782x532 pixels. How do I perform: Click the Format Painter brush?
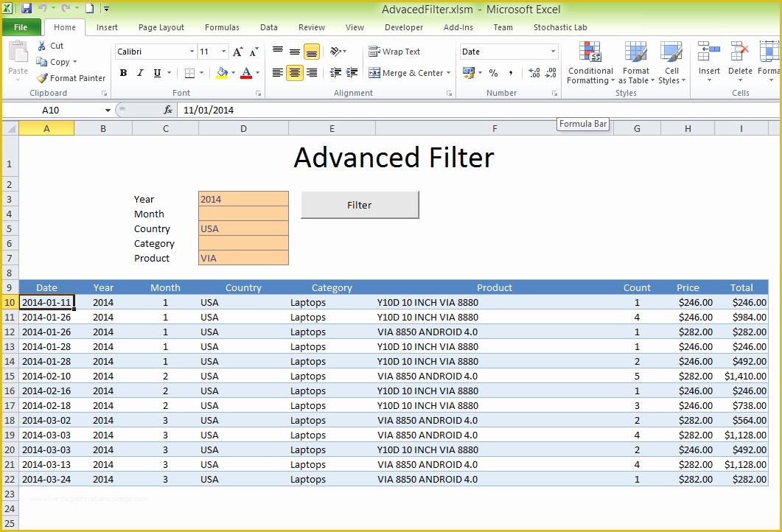(x=42, y=78)
